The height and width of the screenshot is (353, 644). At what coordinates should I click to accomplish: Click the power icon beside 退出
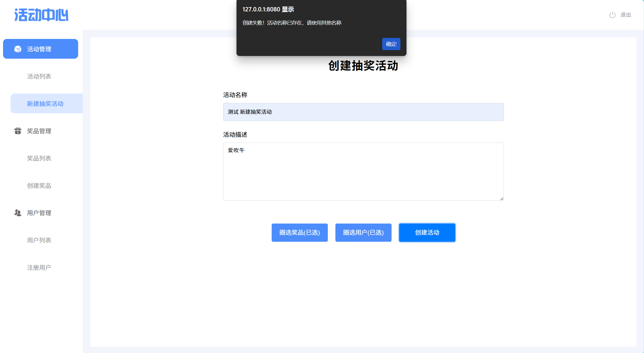pyautogui.click(x=612, y=15)
